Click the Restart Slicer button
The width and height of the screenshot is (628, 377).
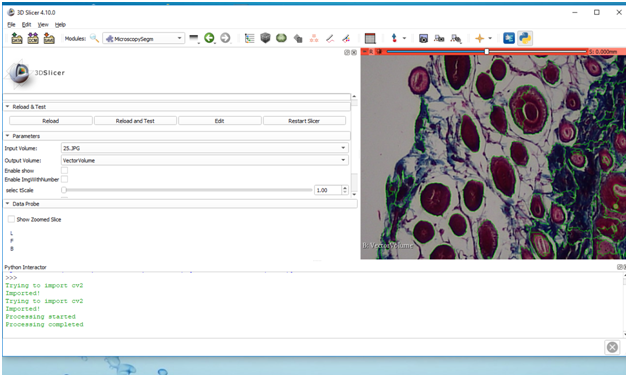pyautogui.click(x=304, y=121)
